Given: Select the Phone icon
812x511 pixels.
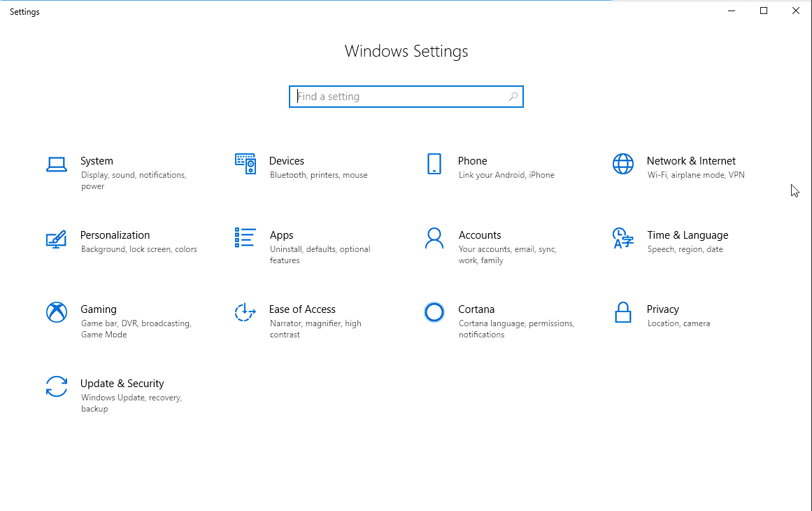Looking at the screenshot, I should pos(434,164).
